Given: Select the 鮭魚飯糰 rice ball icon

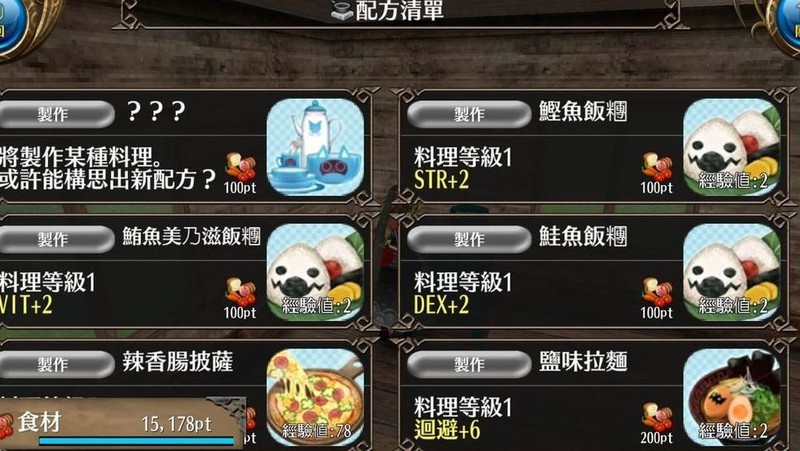Looking at the screenshot, I should (732, 272).
